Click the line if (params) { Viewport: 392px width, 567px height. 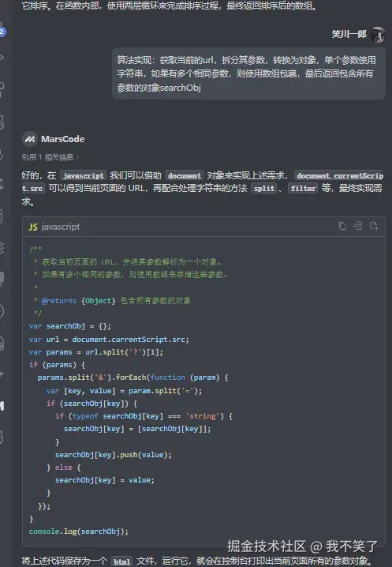57,365
